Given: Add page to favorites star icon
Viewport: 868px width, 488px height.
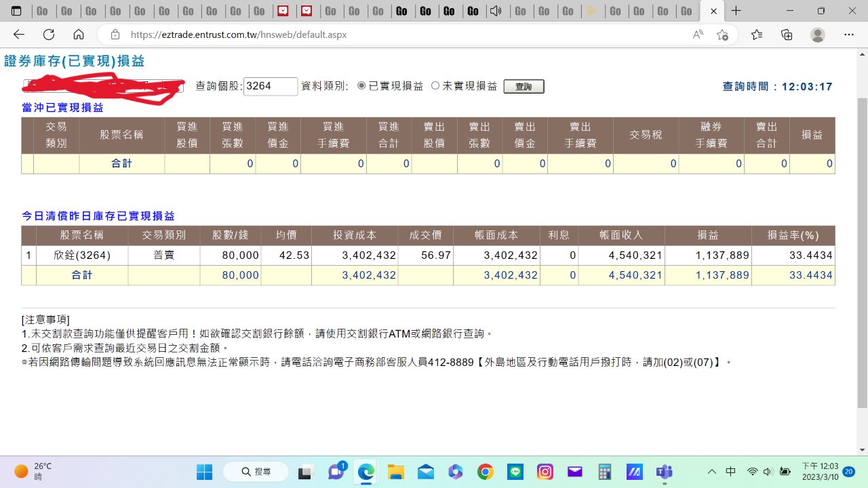Looking at the screenshot, I should 722,35.
